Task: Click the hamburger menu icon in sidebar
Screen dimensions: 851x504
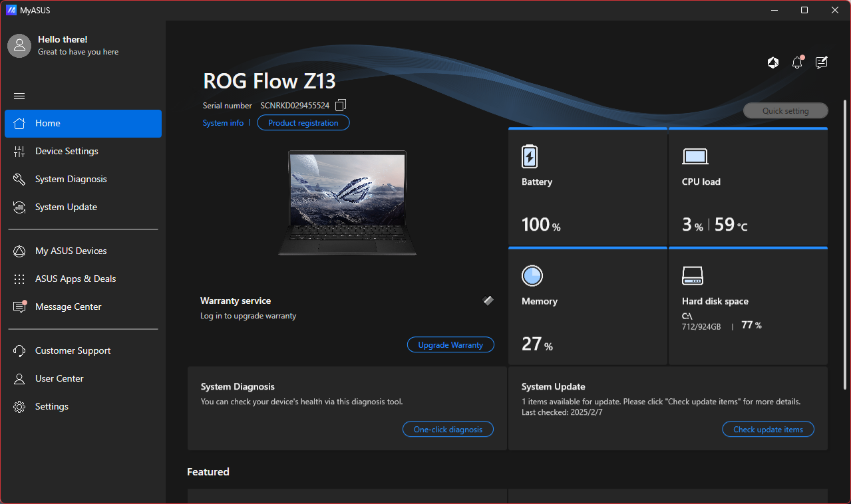Action: click(19, 96)
